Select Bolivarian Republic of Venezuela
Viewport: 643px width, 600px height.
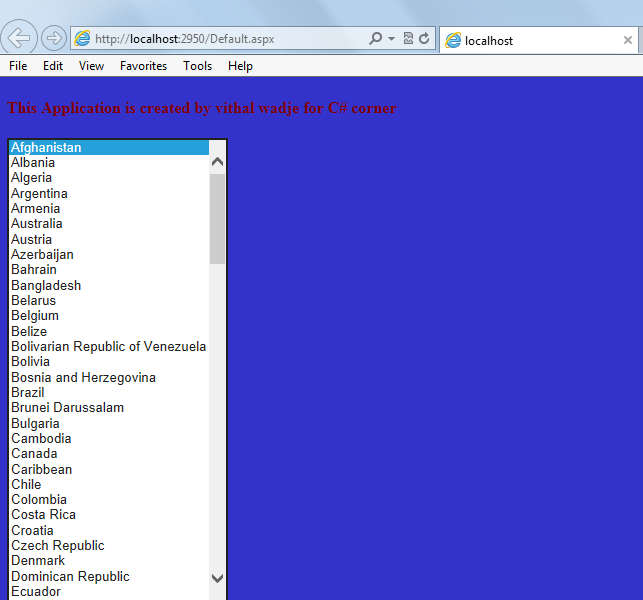pyautogui.click(x=109, y=346)
